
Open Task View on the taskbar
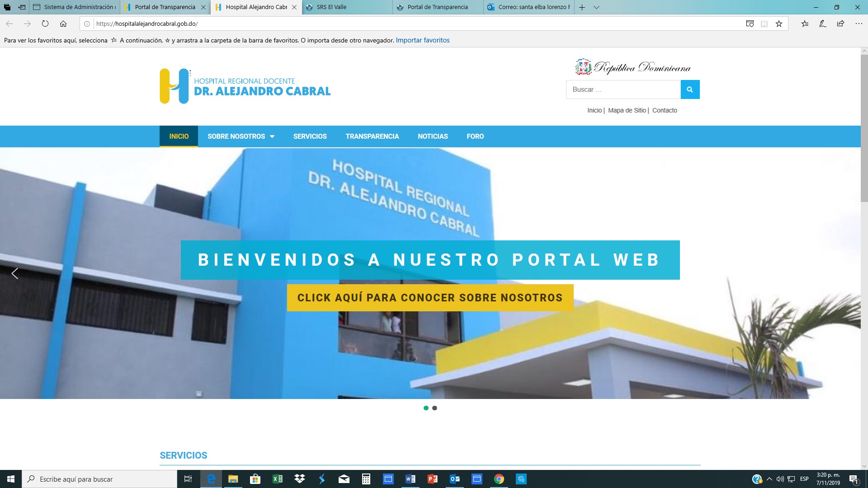pyautogui.click(x=188, y=479)
